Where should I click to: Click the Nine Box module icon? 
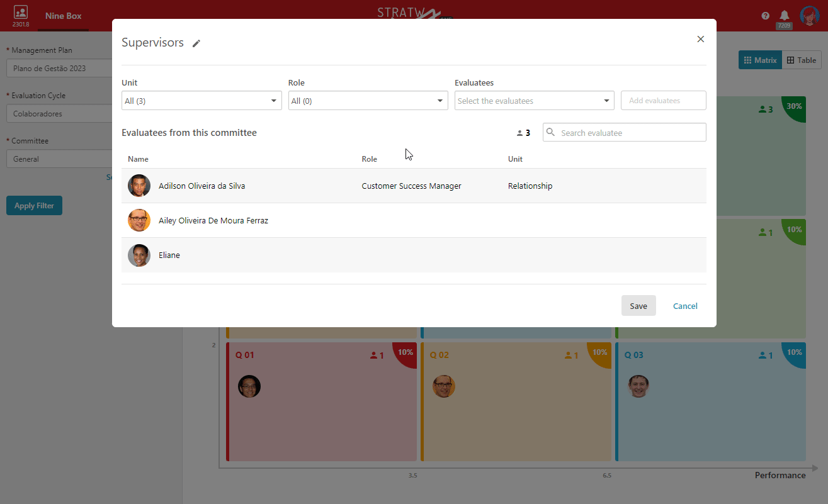pyautogui.click(x=21, y=12)
